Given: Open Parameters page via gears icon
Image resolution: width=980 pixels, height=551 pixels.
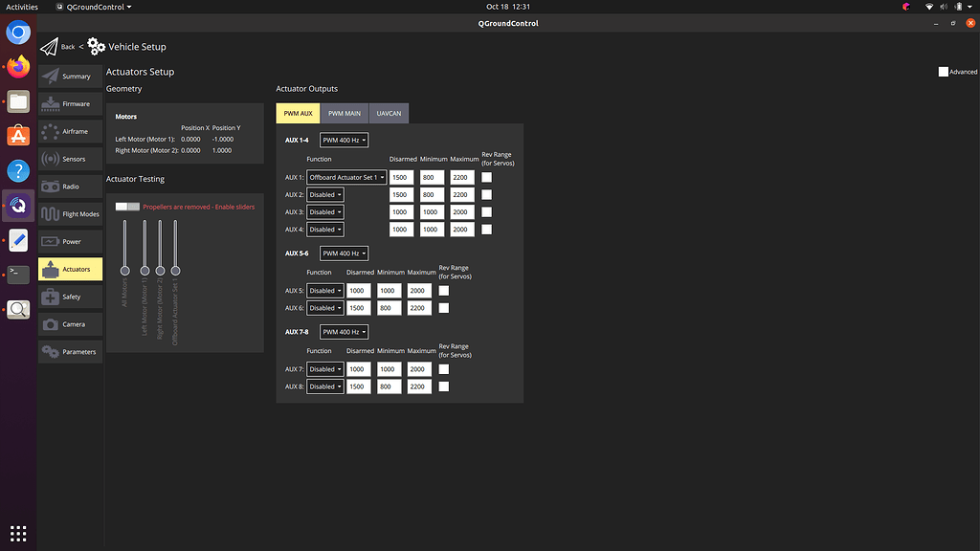Looking at the screenshot, I should click(x=51, y=352).
